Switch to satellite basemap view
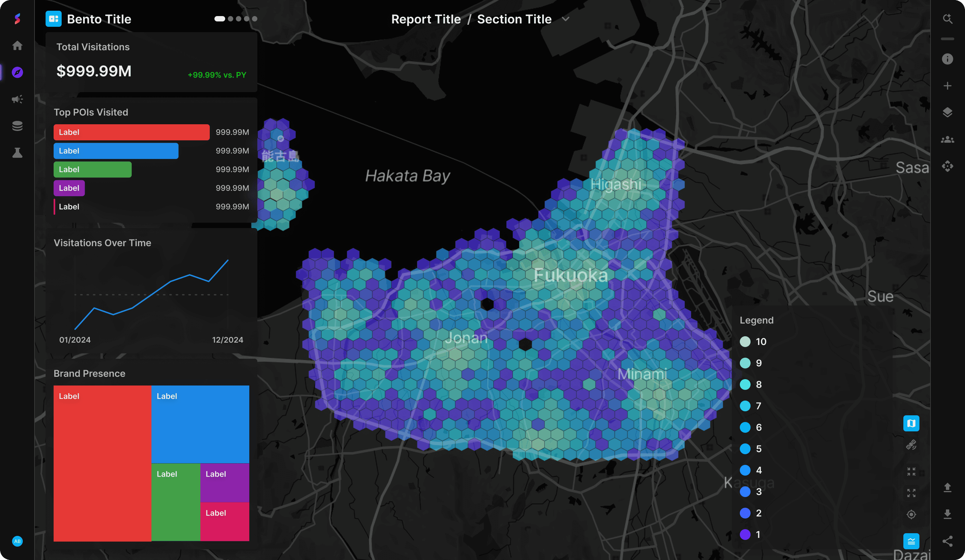Viewport: 965px width, 560px height. (x=911, y=445)
